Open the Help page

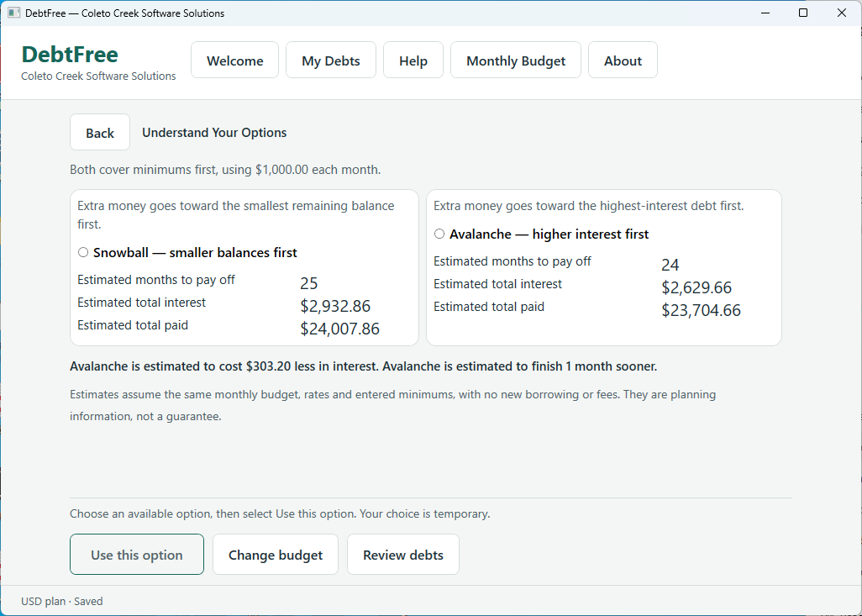(x=413, y=60)
